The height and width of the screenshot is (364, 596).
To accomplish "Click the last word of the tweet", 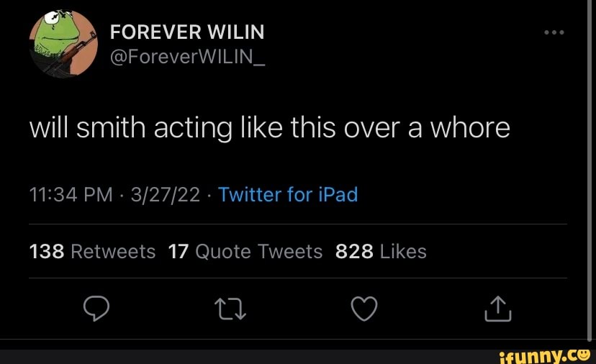I will 470,127.
